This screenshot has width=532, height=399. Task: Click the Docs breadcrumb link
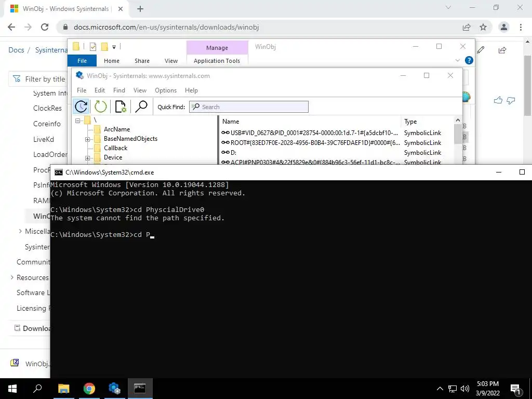(x=16, y=50)
